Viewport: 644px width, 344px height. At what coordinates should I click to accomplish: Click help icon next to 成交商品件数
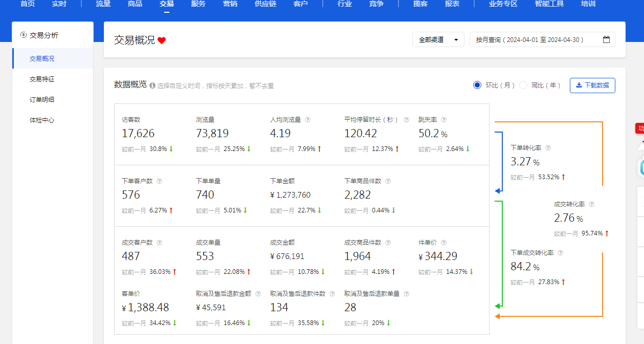388,243
